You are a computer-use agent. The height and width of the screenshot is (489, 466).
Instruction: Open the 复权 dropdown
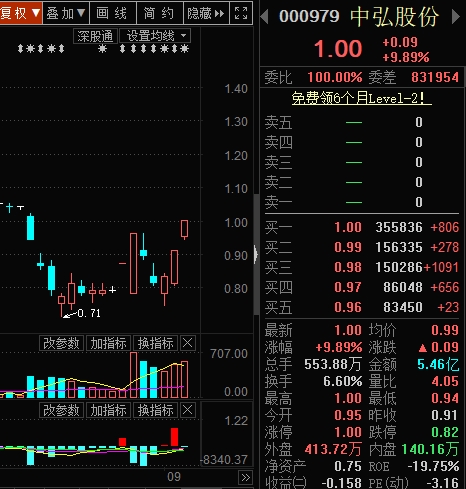[x=21, y=13]
